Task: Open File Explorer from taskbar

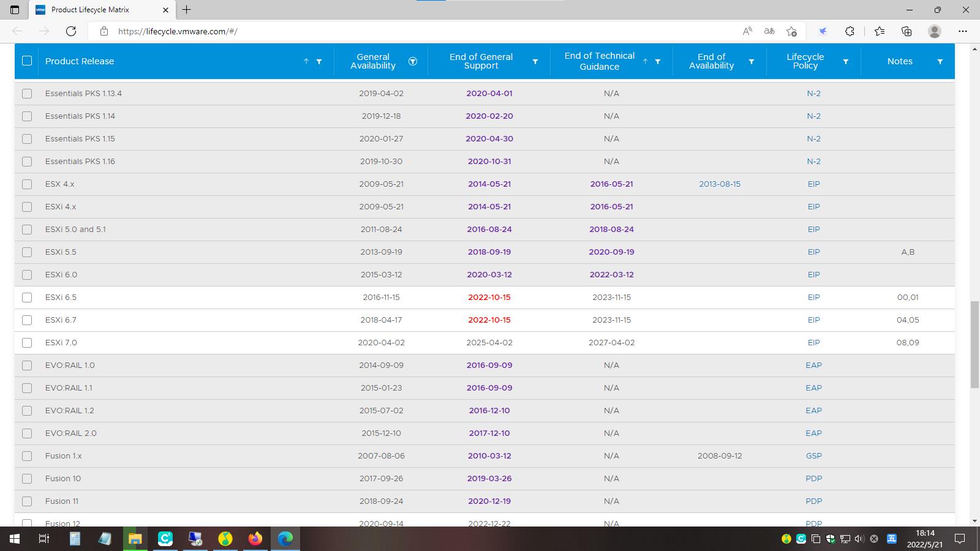Action: (x=135, y=539)
